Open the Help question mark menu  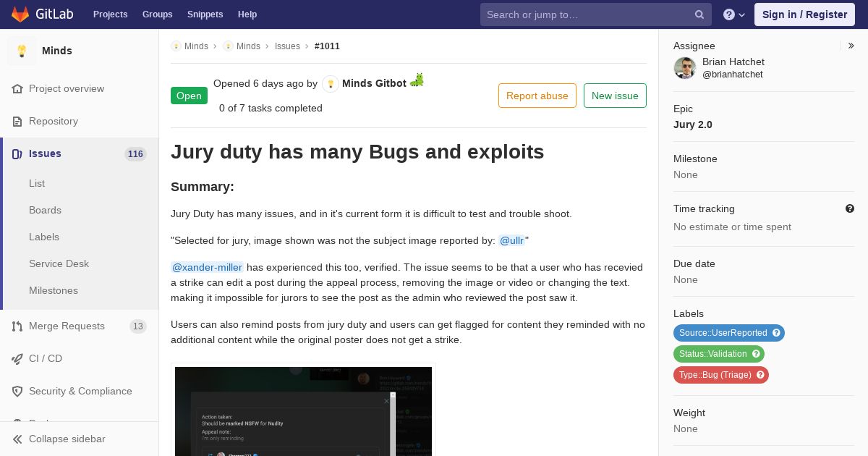click(734, 14)
